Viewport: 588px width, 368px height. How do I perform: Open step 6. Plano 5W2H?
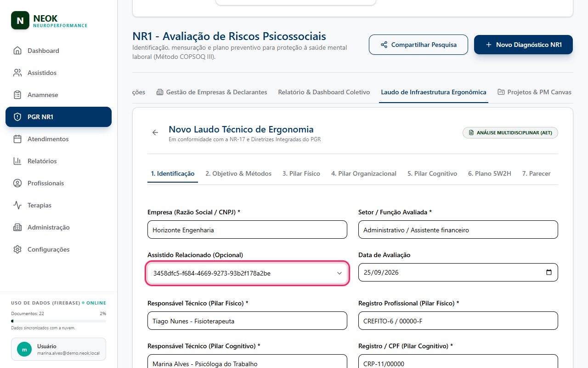490,173
